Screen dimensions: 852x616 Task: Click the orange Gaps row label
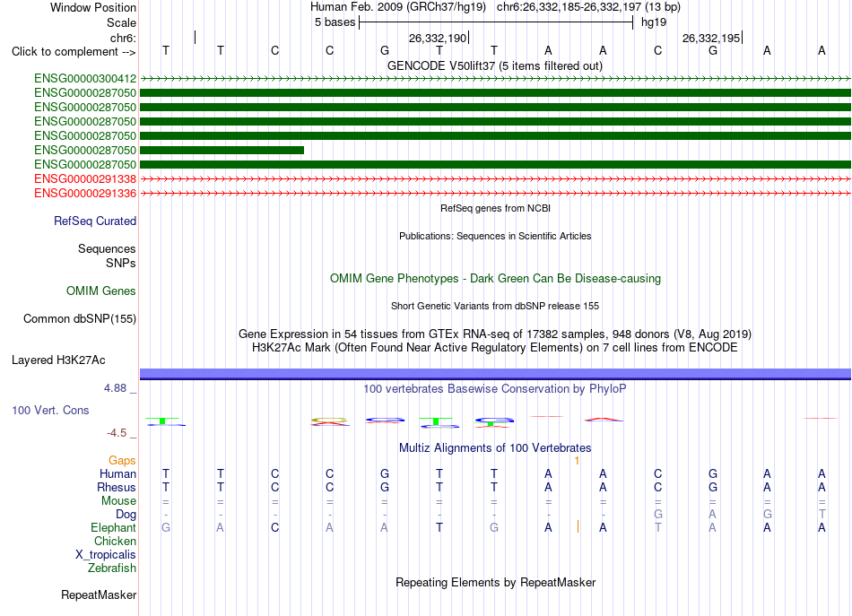pos(122,461)
